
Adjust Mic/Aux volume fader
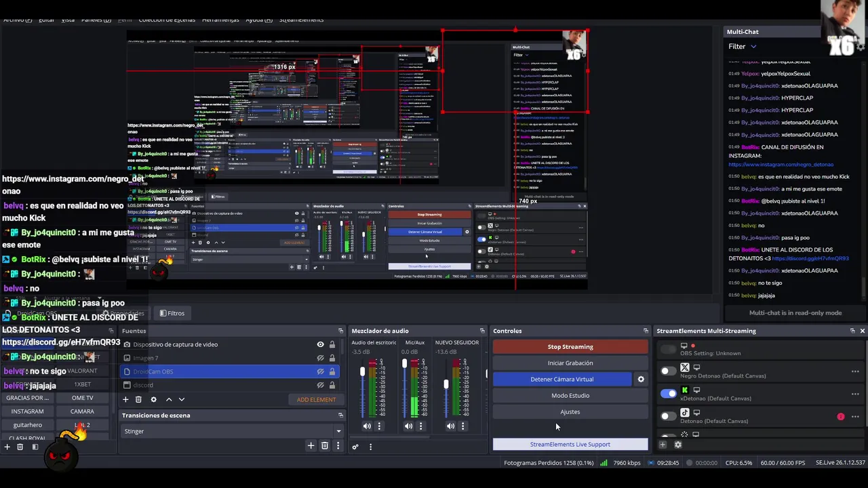click(x=405, y=364)
